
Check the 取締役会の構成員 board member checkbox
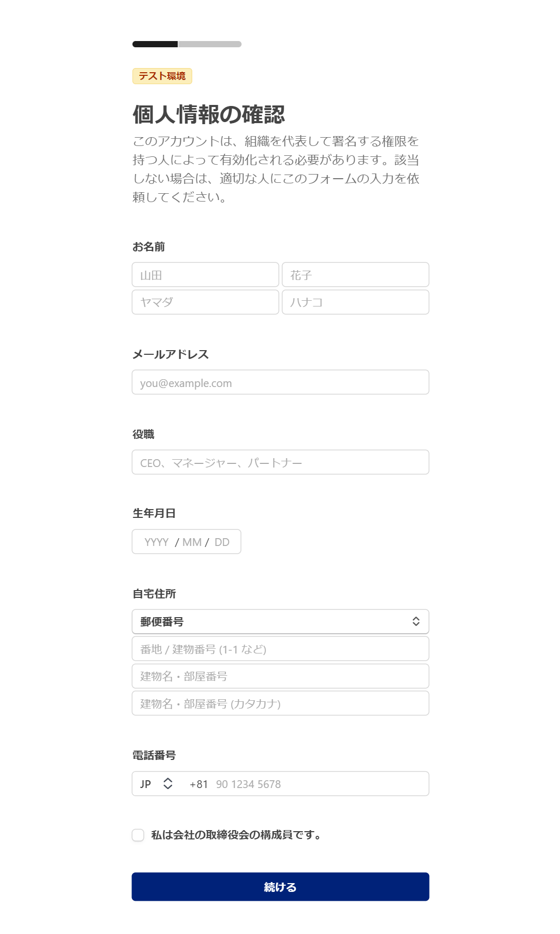[138, 835]
